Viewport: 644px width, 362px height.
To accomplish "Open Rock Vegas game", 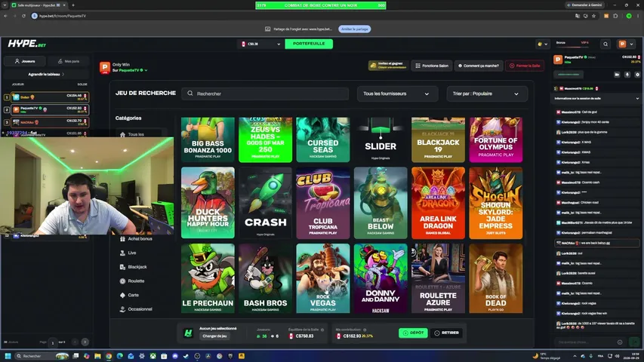I will pyautogui.click(x=323, y=278).
